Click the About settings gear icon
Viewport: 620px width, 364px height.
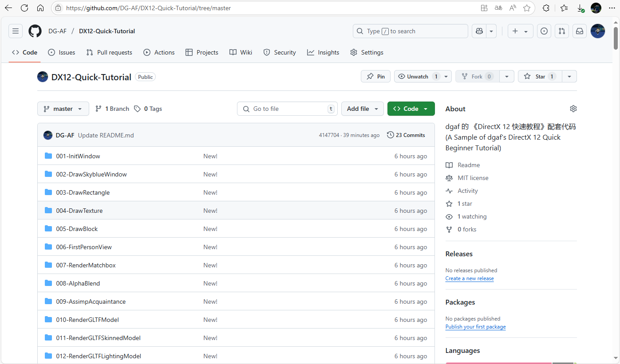coord(573,109)
